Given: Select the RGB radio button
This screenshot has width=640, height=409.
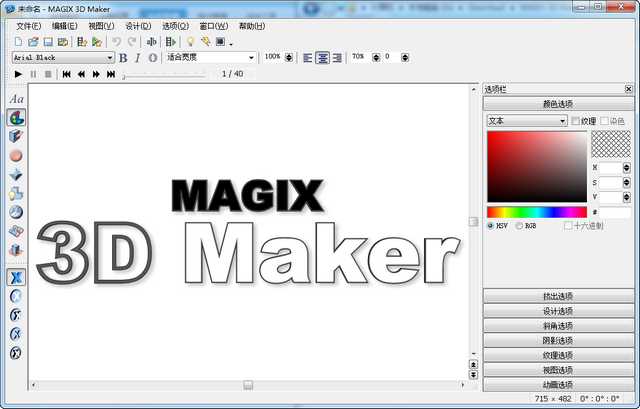Looking at the screenshot, I should pos(519,226).
